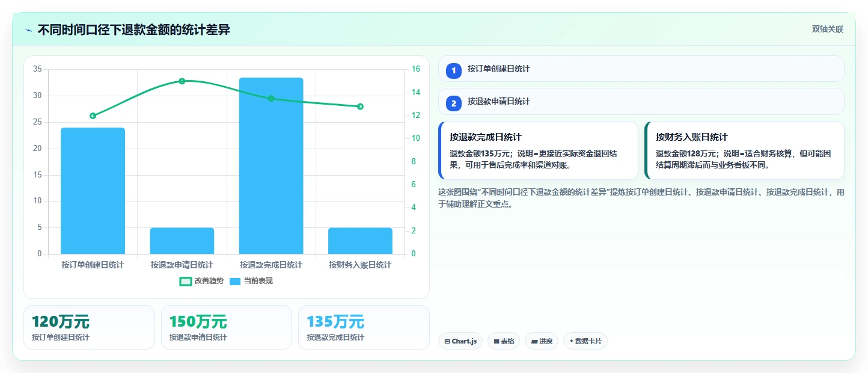The image size is (868, 373).
Task: Open the 150万元 data card
Action: pyautogui.click(x=227, y=327)
